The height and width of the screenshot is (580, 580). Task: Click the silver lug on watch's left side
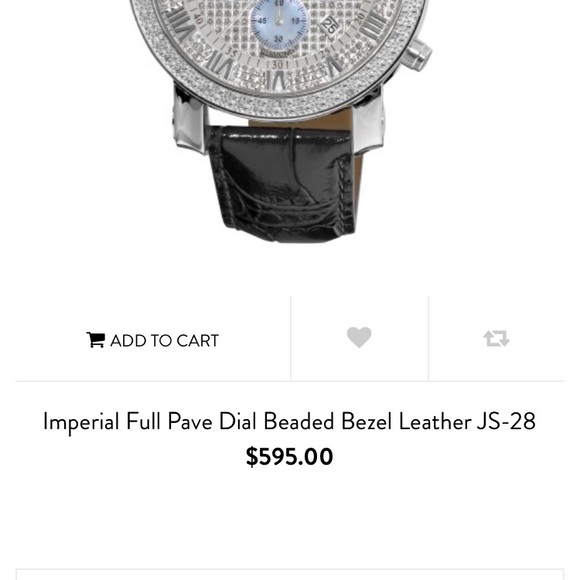point(189,120)
